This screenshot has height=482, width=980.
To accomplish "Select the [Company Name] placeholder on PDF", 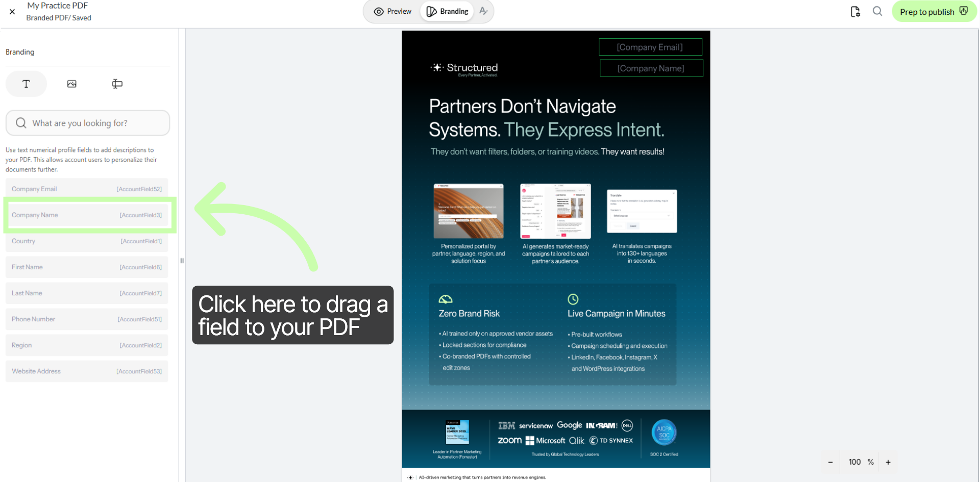I will (x=651, y=68).
